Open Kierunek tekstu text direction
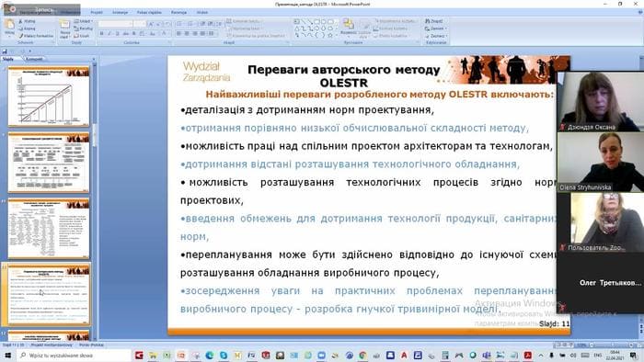 coord(246,21)
